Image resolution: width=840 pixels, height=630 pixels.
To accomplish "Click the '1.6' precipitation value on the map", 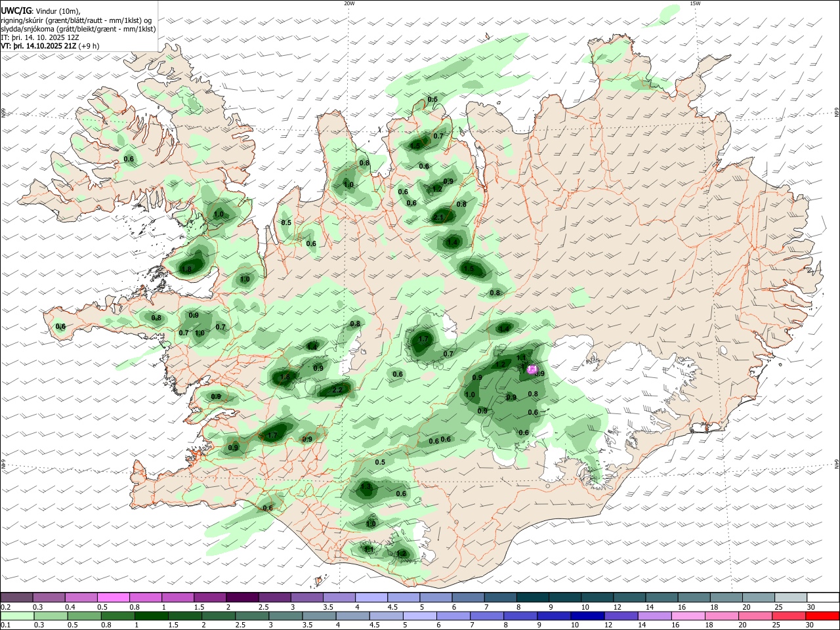I will (x=285, y=377).
